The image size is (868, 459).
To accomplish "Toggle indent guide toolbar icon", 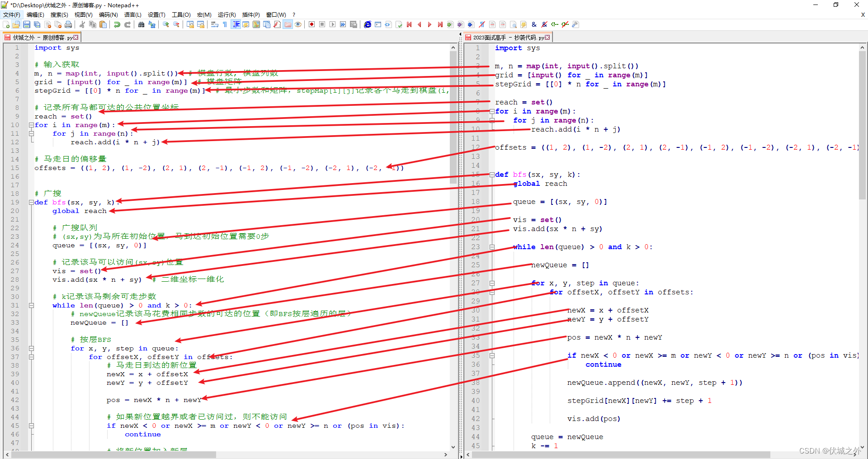I will pyautogui.click(x=236, y=24).
